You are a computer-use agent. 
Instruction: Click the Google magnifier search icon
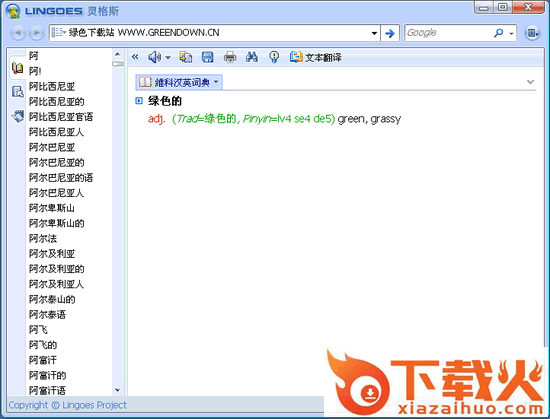tap(498, 33)
